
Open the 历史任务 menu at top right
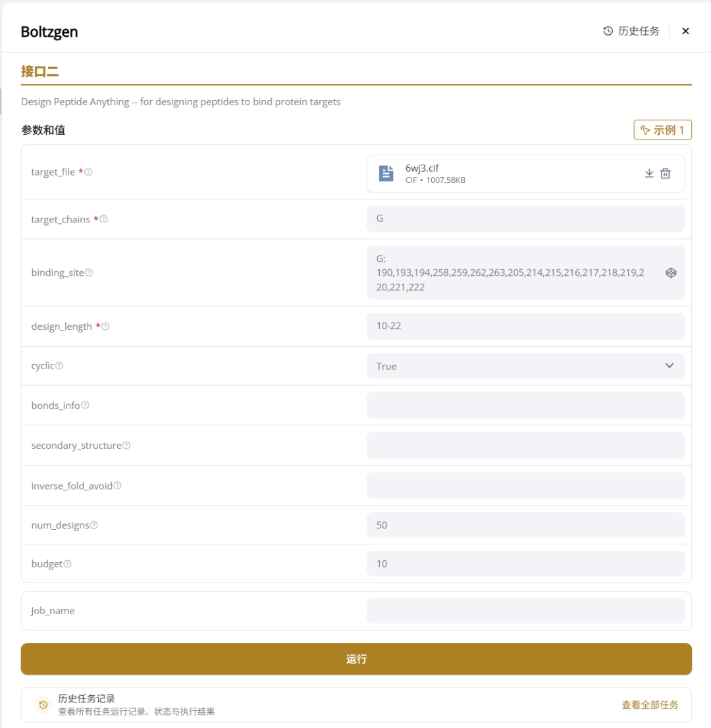pyautogui.click(x=630, y=30)
